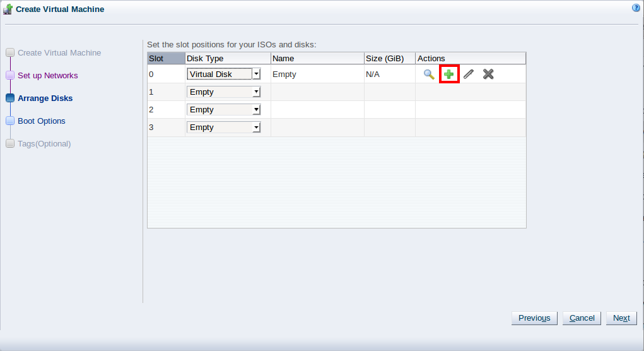Screen dimensions: 644x351
Task: Select the Arrange Disks wizard step
Action: click(x=45, y=98)
